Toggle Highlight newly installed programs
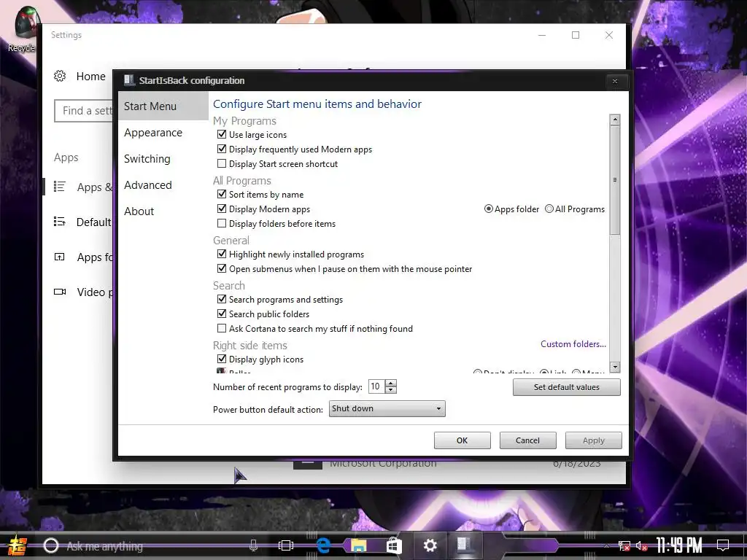Viewport: 747px width, 560px height. pyautogui.click(x=222, y=254)
